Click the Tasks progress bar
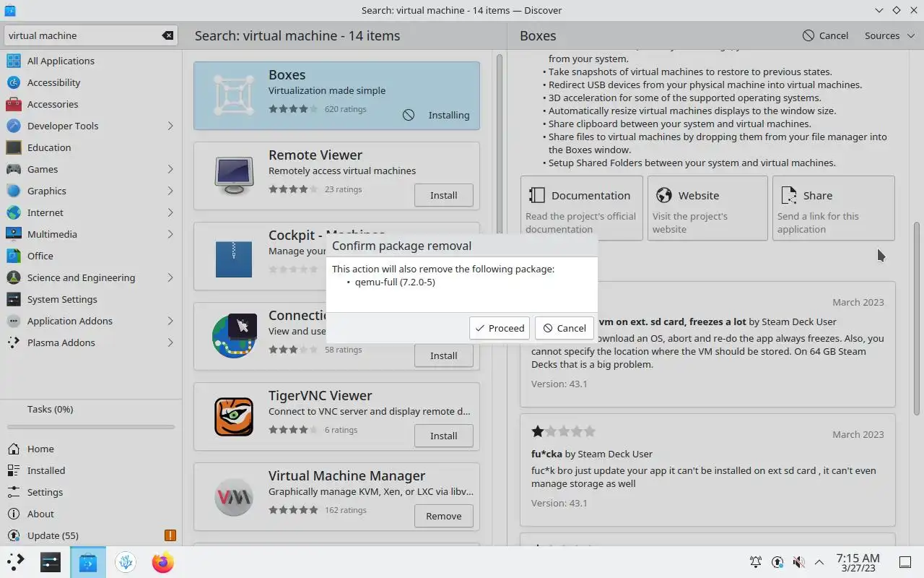Image resolution: width=924 pixels, height=578 pixels. pyautogui.click(x=91, y=427)
